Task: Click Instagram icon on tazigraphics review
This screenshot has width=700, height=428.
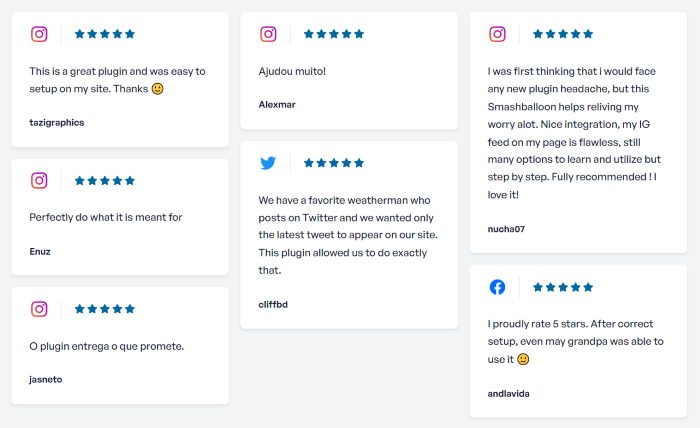Action: point(39,34)
